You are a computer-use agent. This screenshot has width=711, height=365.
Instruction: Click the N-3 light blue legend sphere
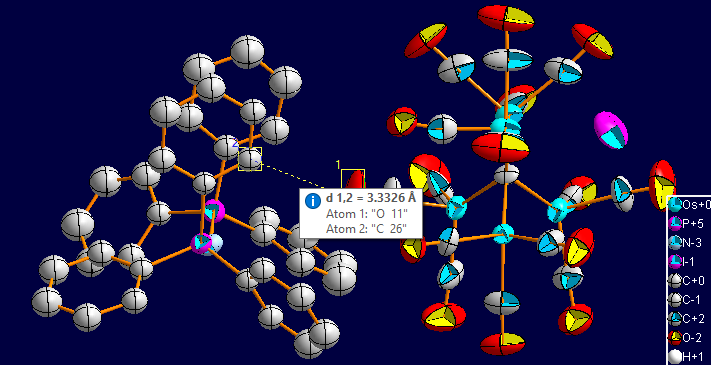(676, 243)
